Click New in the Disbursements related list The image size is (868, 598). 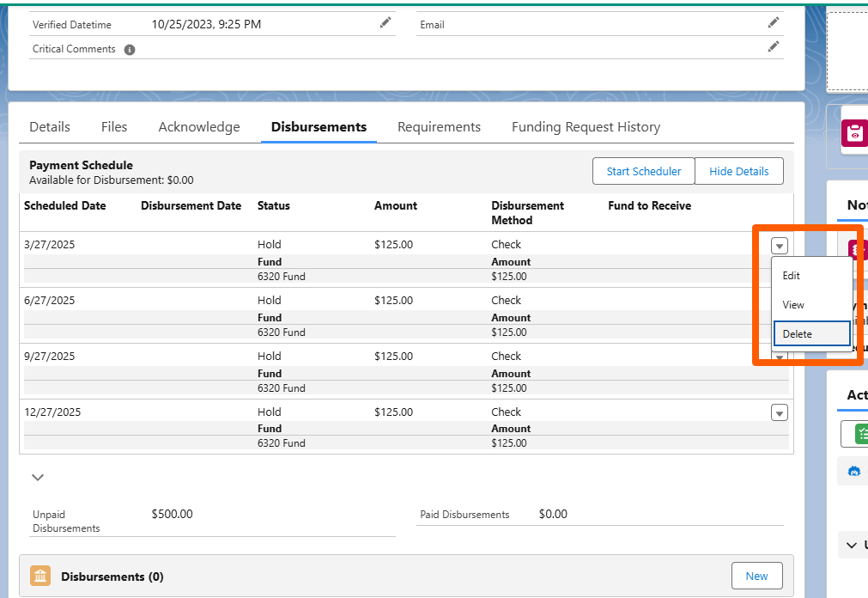pyautogui.click(x=756, y=576)
